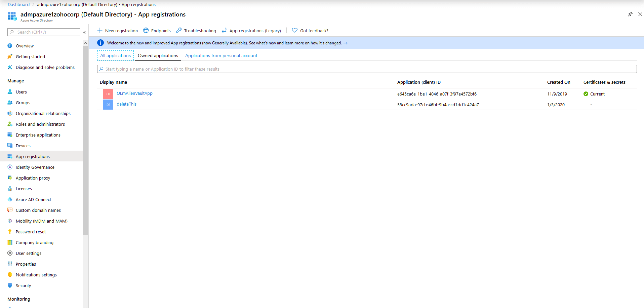The width and height of the screenshot is (644, 308).
Task: Click the Devices monitor icon
Action: click(x=10, y=146)
